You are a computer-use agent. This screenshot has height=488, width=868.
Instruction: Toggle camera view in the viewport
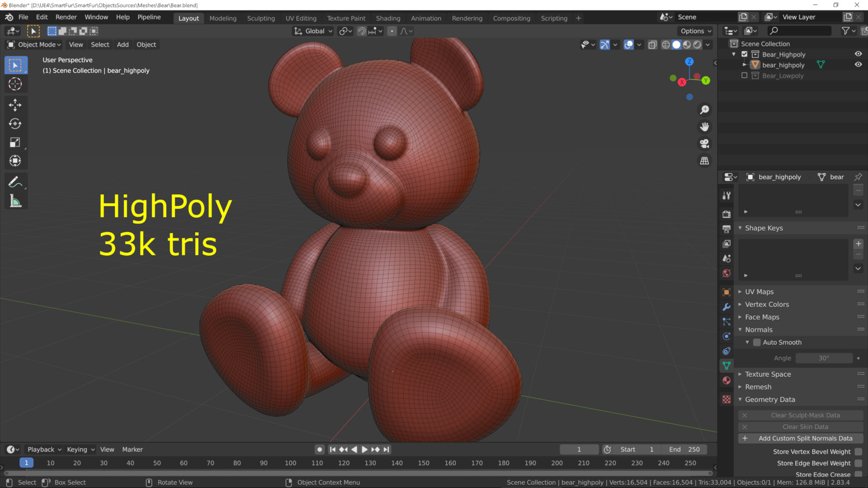click(x=705, y=144)
